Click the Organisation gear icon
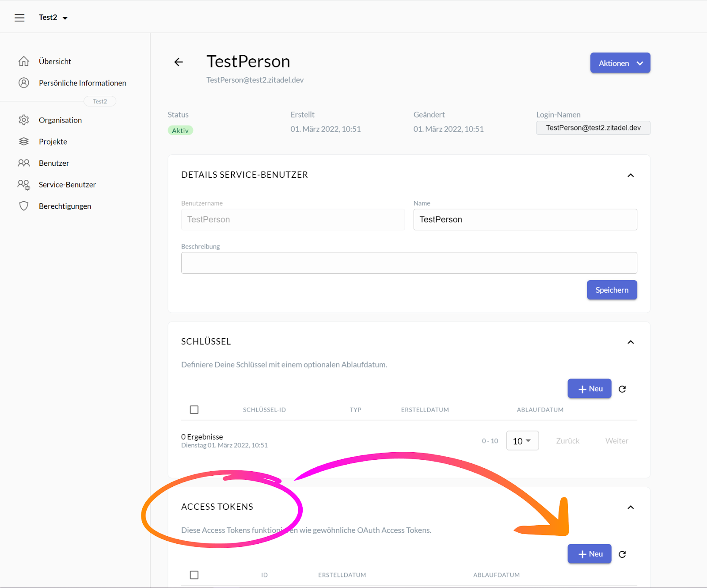 pos(24,120)
